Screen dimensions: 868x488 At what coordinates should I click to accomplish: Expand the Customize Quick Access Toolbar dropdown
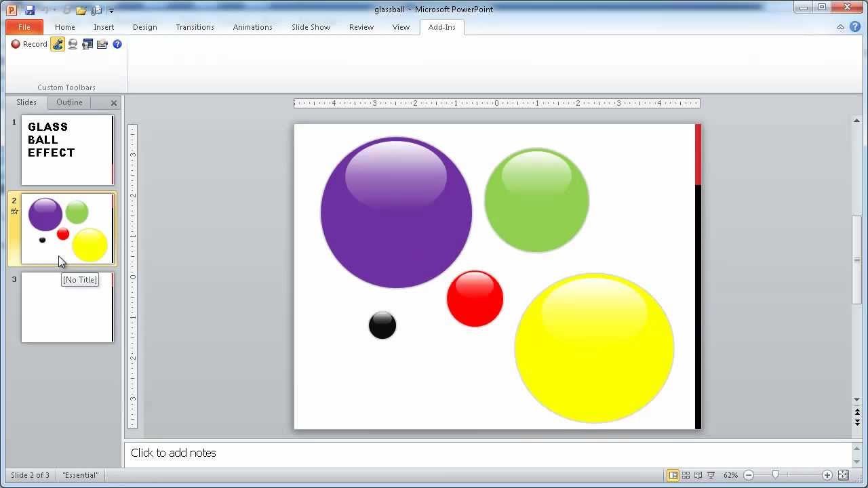tap(111, 10)
